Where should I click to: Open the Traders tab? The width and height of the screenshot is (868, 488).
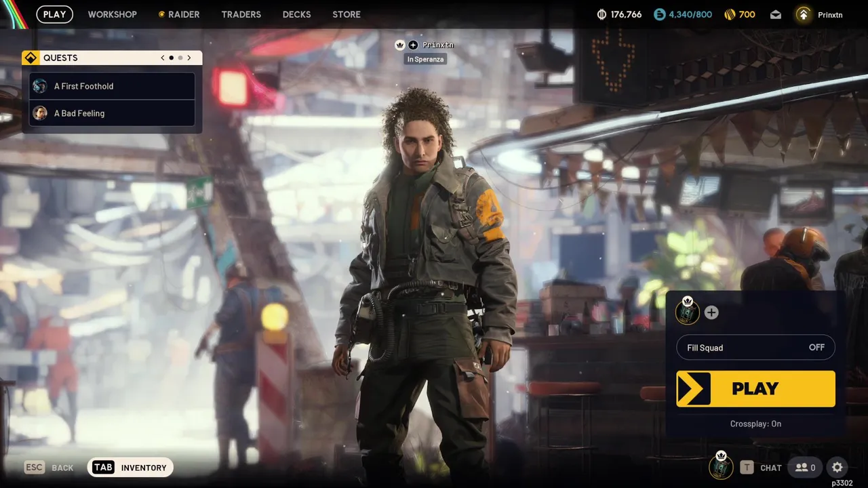tap(241, 14)
